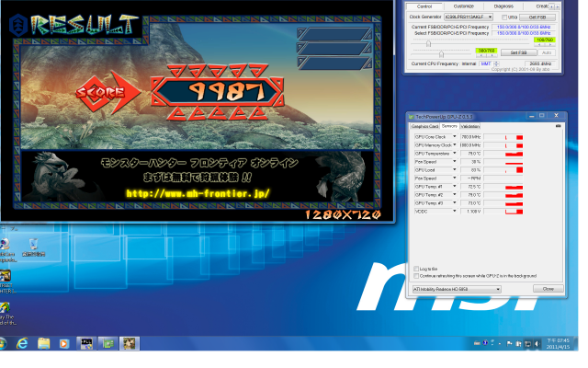Viewport: 588px width, 368px height.
Task: Open GPU Temp. #3 sensor dropdown
Action: coord(455,203)
